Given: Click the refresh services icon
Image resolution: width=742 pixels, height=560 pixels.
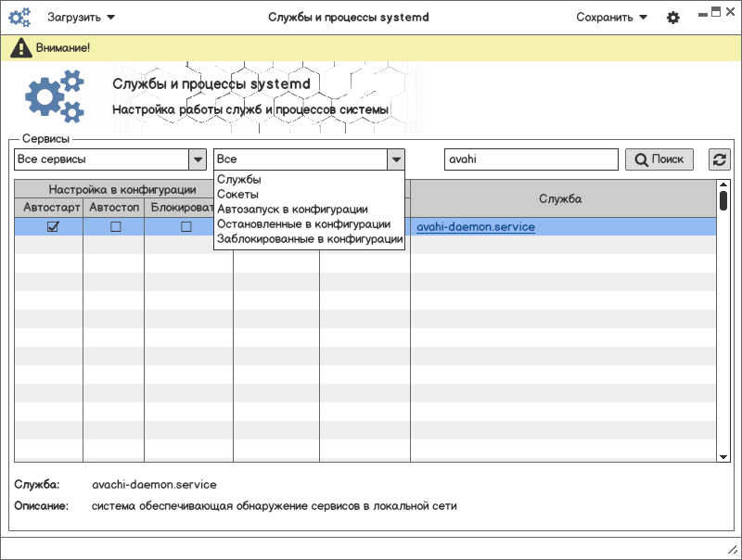Looking at the screenshot, I should pos(719,159).
